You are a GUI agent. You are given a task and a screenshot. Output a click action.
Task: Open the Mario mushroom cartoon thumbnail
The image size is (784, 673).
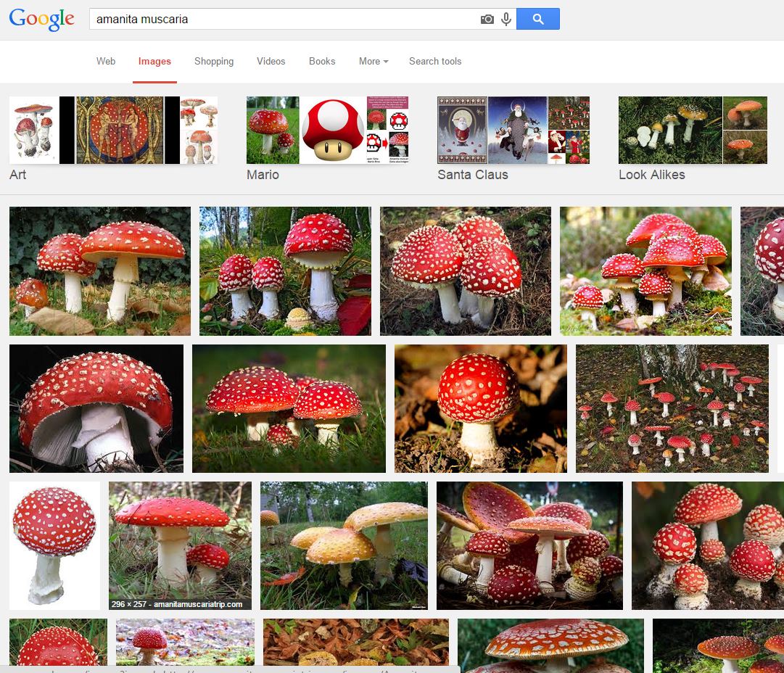333,130
